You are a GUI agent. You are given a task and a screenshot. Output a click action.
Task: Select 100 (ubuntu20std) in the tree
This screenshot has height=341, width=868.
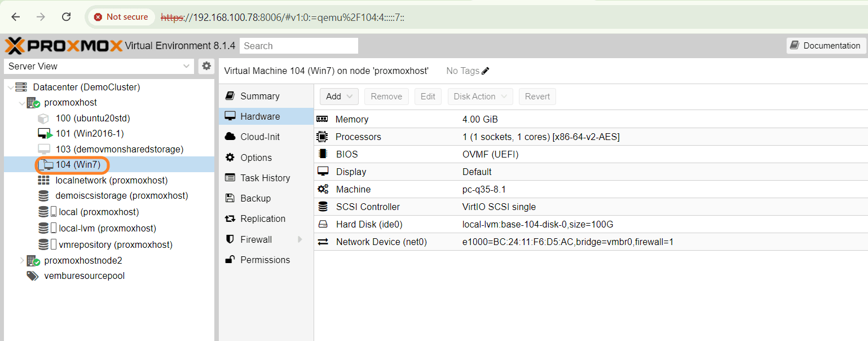click(93, 119)
